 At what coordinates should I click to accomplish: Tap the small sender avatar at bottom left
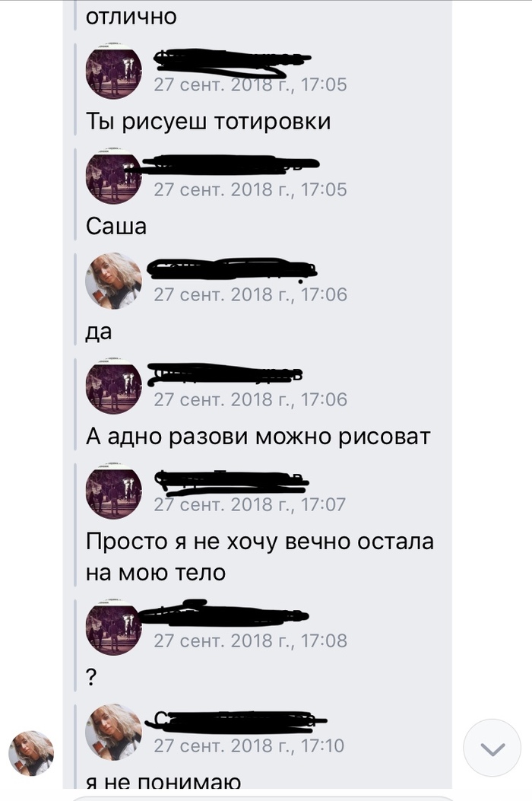coord(31,753)
